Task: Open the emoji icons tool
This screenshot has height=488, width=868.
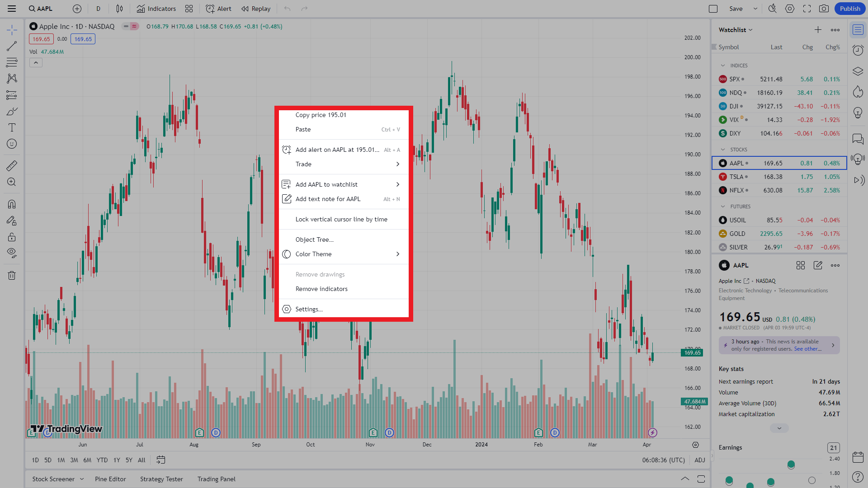Action: pyautogui.click(x=12, y=144)
